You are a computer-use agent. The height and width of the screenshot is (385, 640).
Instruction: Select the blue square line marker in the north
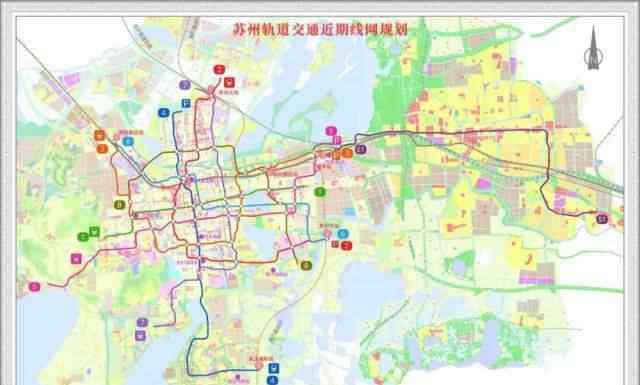(185, 103)
